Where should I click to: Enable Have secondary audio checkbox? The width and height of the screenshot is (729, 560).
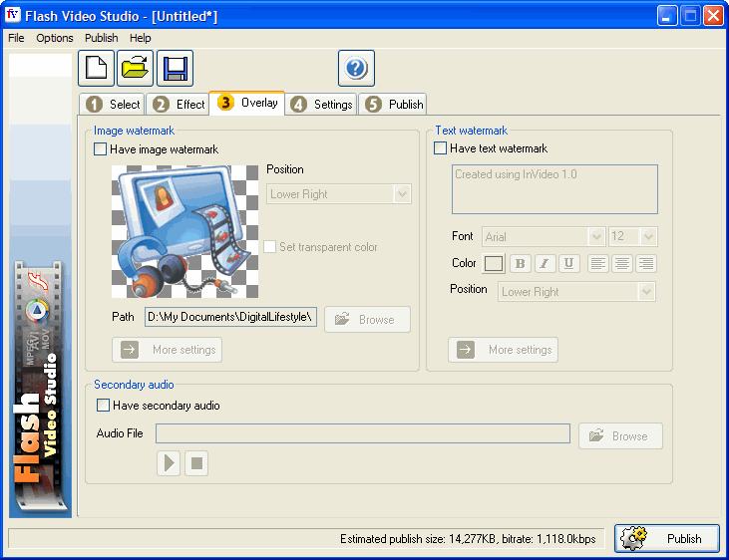[103, 406]
